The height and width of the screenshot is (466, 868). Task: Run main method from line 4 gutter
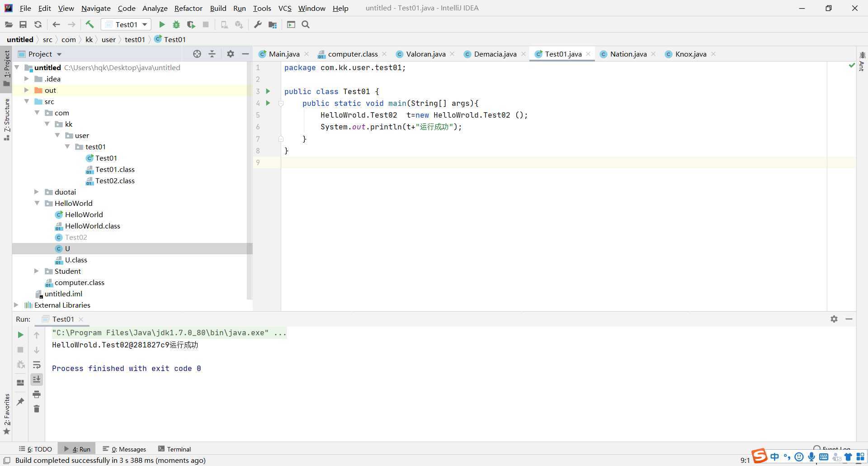[x=268, y=103]
